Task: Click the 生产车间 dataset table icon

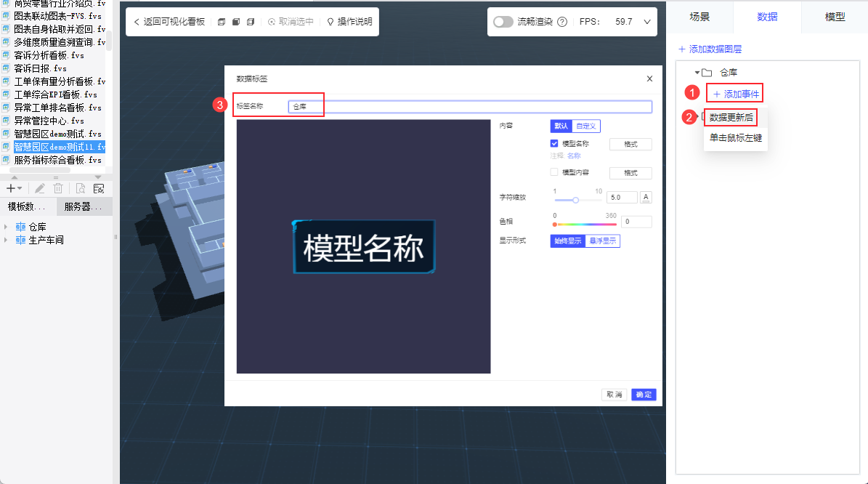Action: [x=20, y=240]
